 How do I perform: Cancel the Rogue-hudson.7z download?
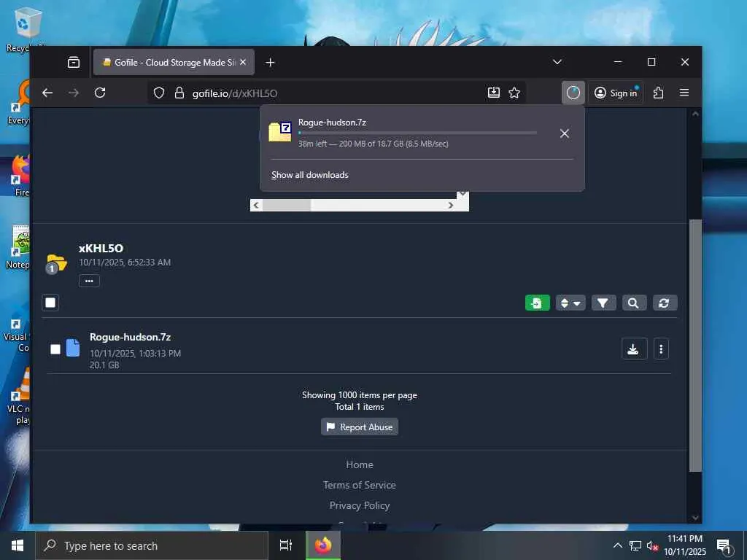point(565,133)
